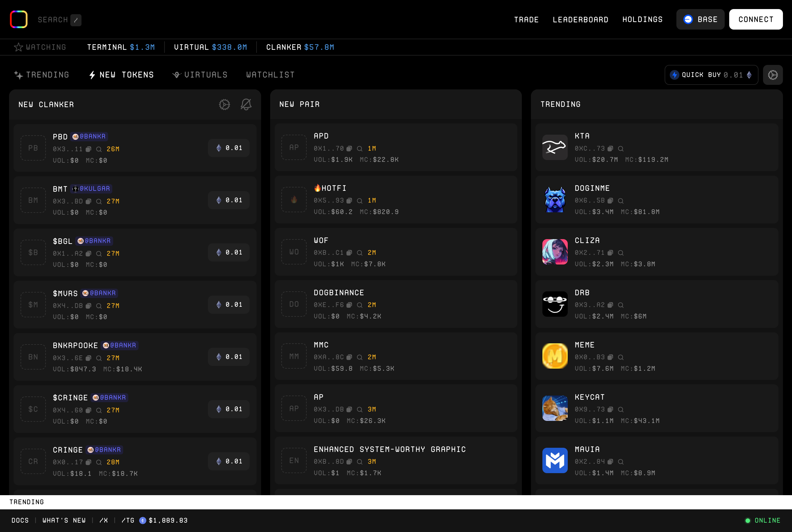The width and height of the screenshot is (792, 532).
Task: Toggle New Clanker notification bell
Action: click(x=246, y=104)
